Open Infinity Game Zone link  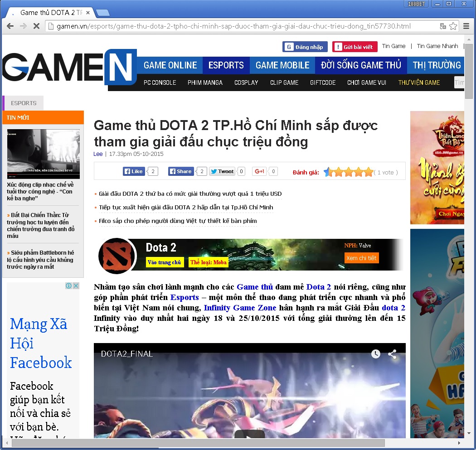tap(240, 308)
